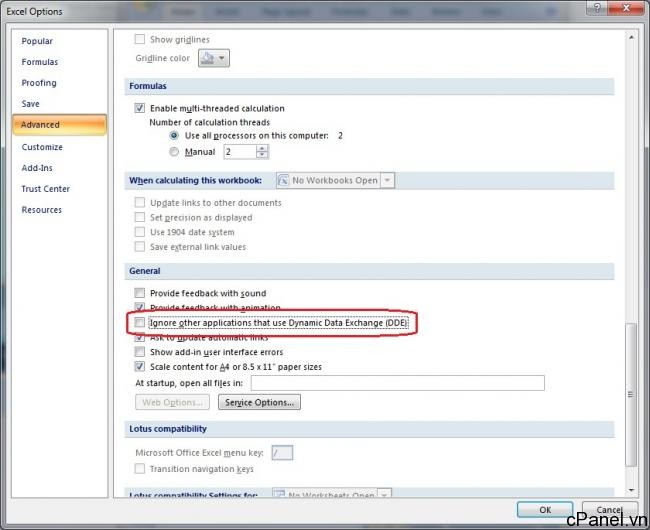Image resolution: width=650 pixels, height=530 pixels.
Task: Toggle Show add-in user interface errors
Action: [140, 352]
